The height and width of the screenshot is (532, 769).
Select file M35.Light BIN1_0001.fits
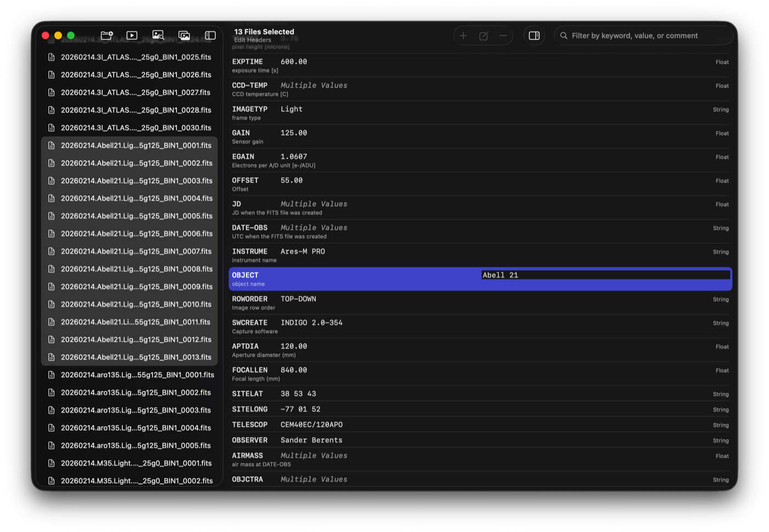pos(130,463)
